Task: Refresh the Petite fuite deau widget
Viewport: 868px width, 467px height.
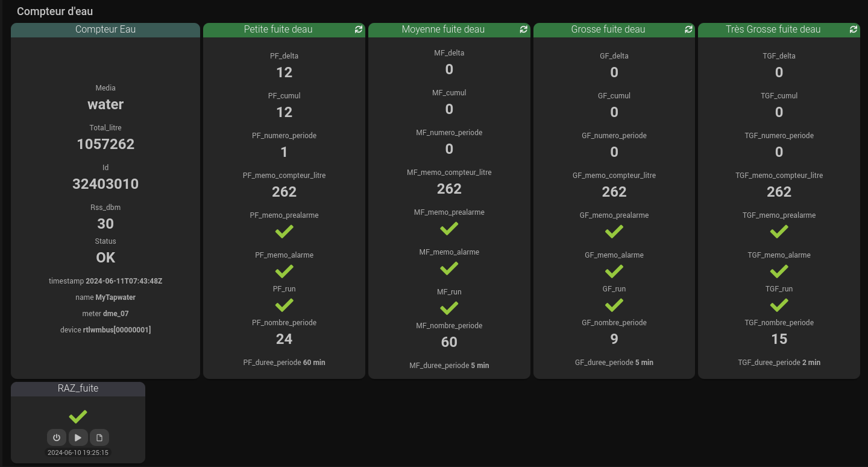Action: [x=359, y=29]
